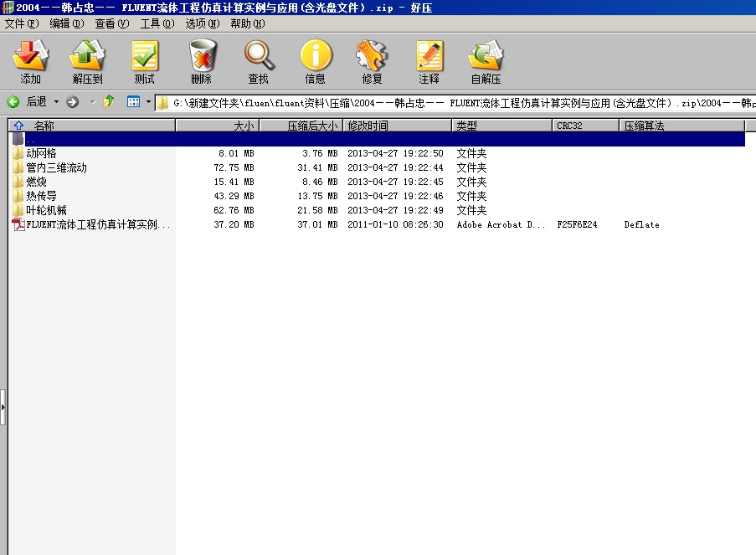Open the 查找 (Find) magnifier tool
Viewport: 756px width, 555px height.
coord(259,62)
